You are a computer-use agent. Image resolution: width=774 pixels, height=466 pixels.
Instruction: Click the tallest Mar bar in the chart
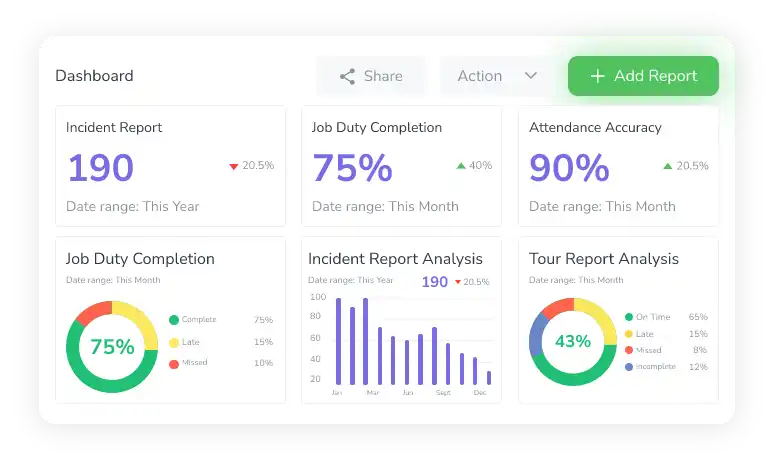point(366,341)
